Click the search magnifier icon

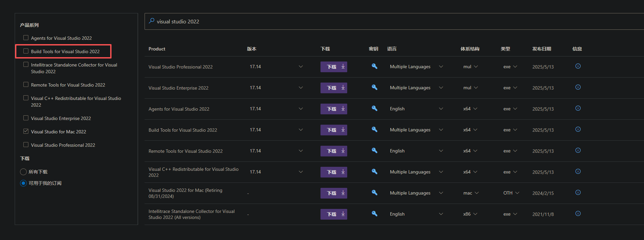point(152,21)
